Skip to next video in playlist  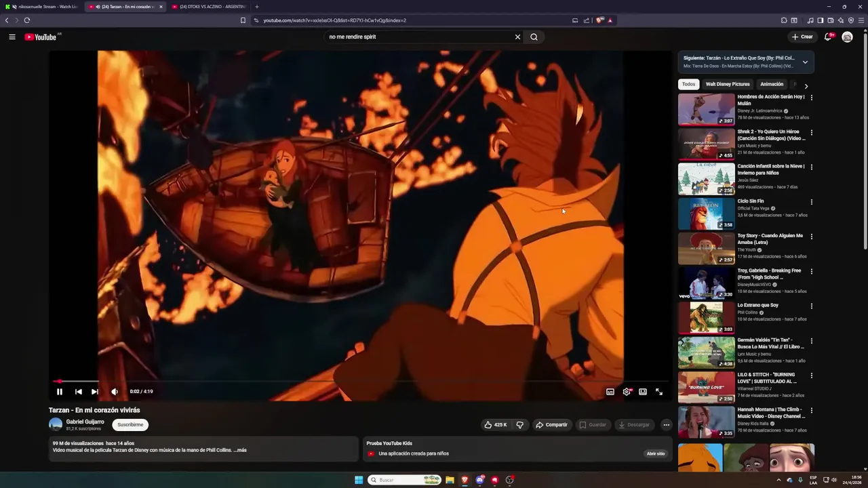click(95, 392)
